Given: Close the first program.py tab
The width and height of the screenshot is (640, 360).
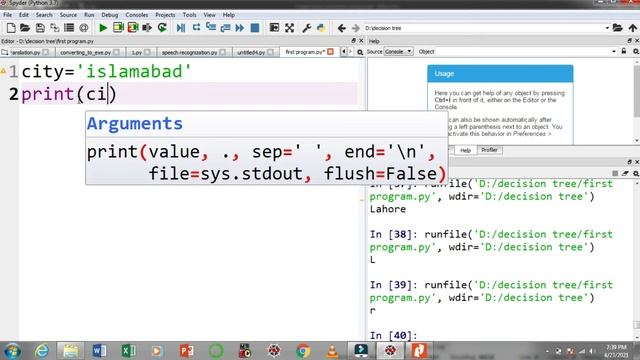Looking at the screenshot, I should [x=330, y=52].
